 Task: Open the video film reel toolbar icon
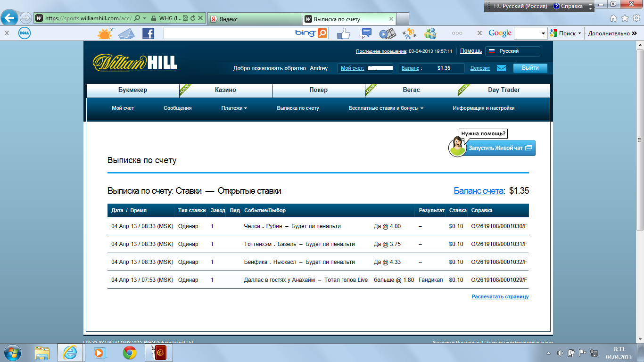(x=388, y=33)
